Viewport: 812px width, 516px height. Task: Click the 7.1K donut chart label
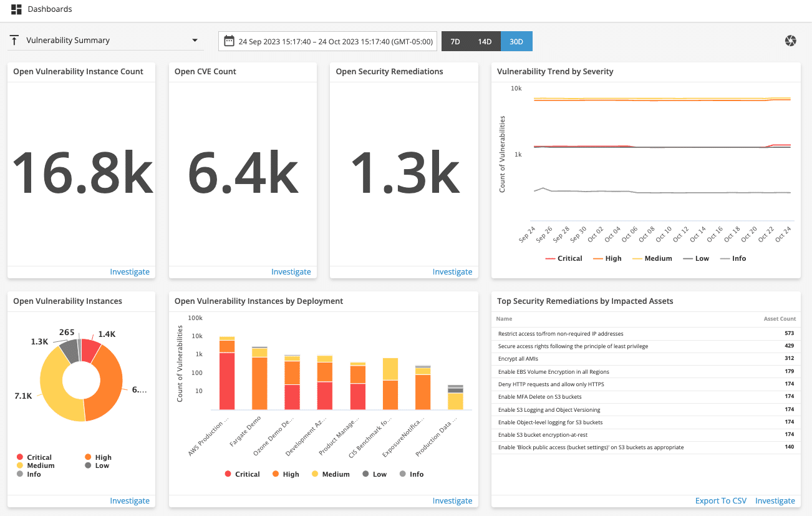[23, 396]
